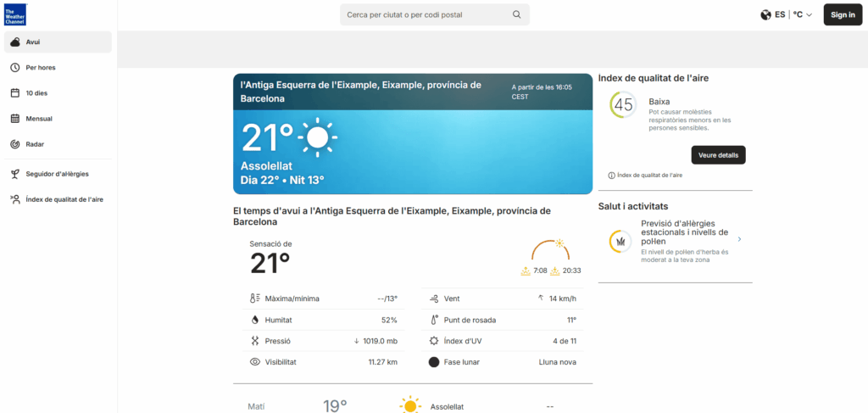Click the radar target icon
The width and height of the screenshot is (868, 413).
point(15,144)
